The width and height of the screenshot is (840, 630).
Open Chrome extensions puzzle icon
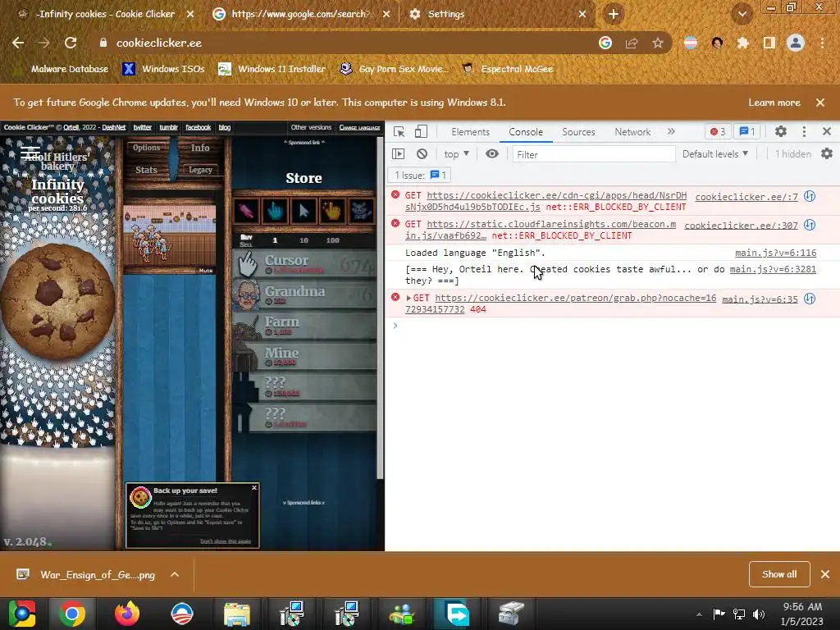[742, 43]
